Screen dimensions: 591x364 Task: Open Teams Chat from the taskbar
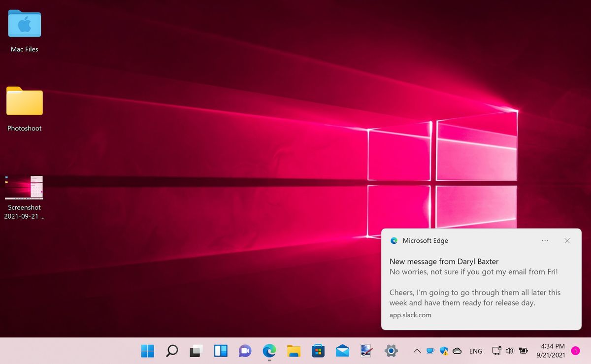point(244,351)
